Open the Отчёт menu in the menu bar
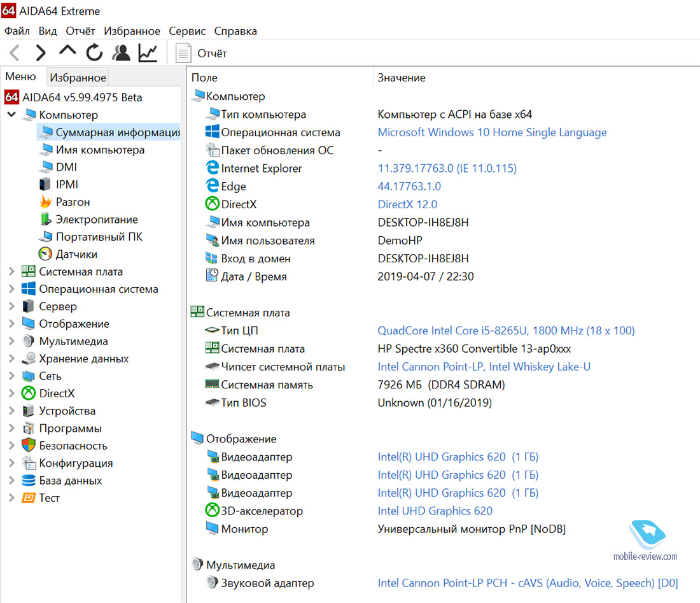 point(80,31)
